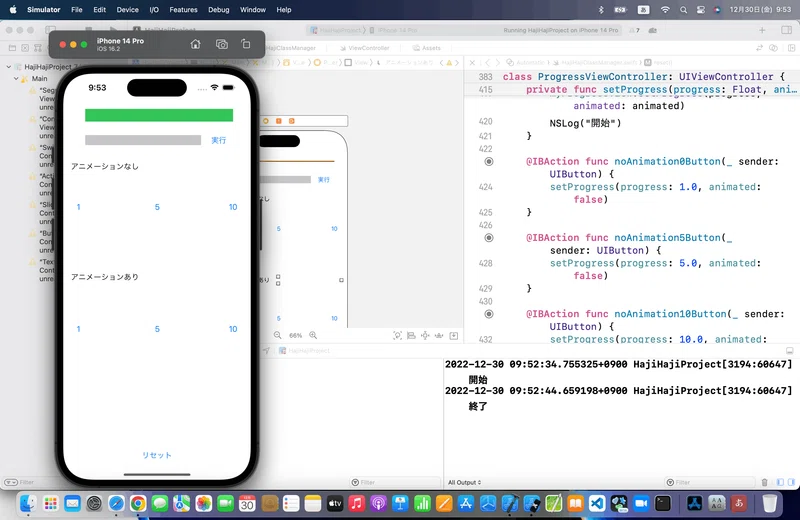The height and width of the screenshot is (520, 800).
Task: Open the resolve auto layout issues tool
Action: 439,335
